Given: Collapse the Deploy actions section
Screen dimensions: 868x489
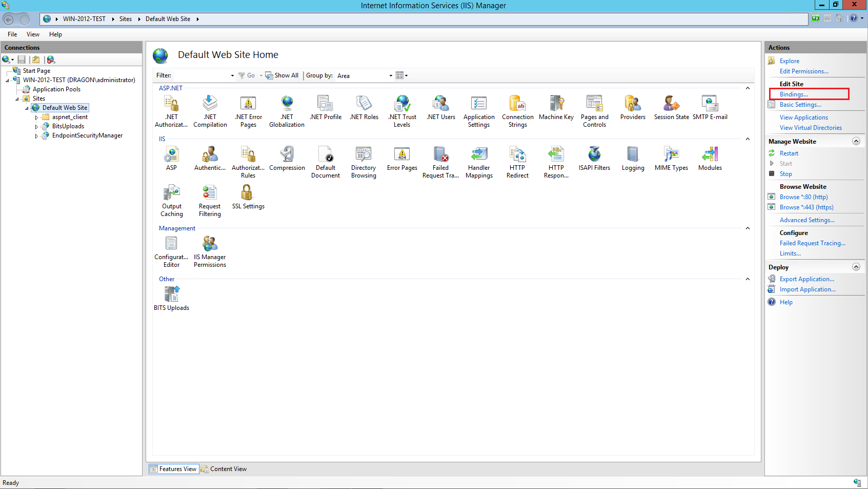Looking at the screenshot, I should tap(856, 266).
